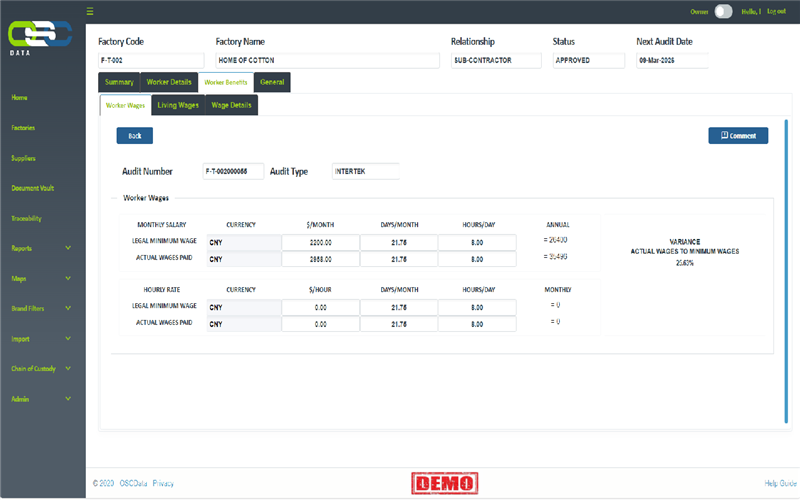Click the vertical scrollbar on the right

786,200
